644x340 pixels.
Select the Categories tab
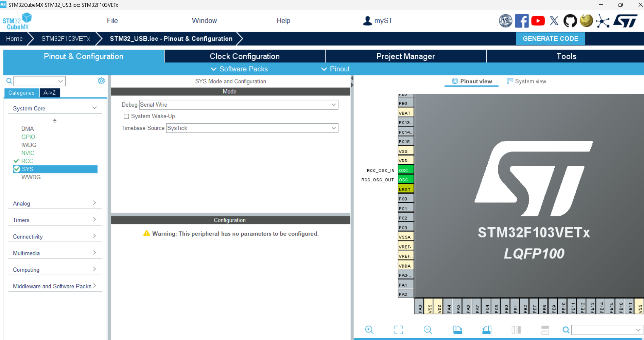(x=21, y=93)
